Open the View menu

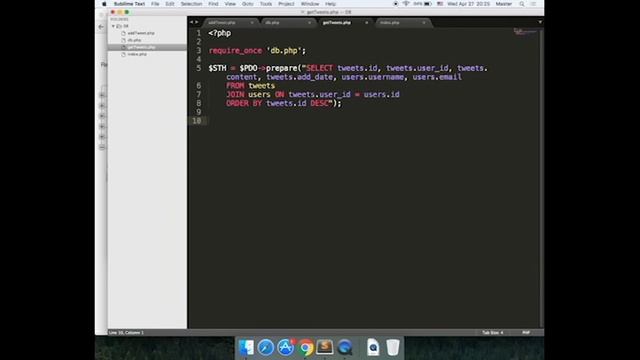(230, 4)
